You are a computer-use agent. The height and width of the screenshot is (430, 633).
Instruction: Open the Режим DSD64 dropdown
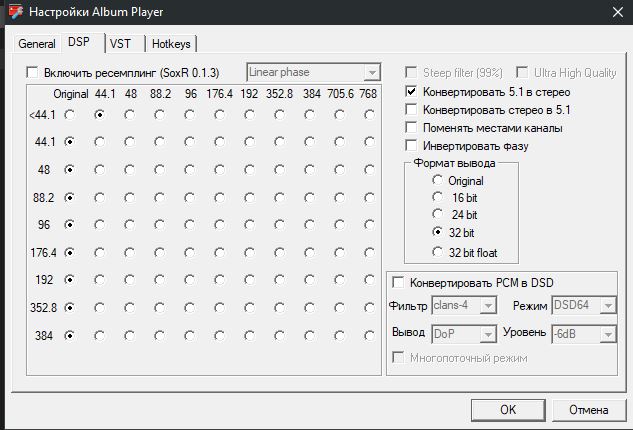point(584,305)
